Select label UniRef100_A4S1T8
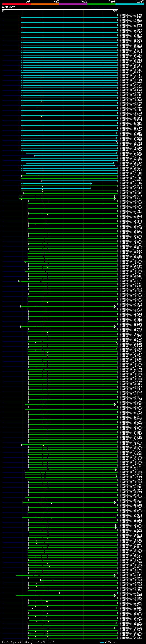 click(131, 186)
